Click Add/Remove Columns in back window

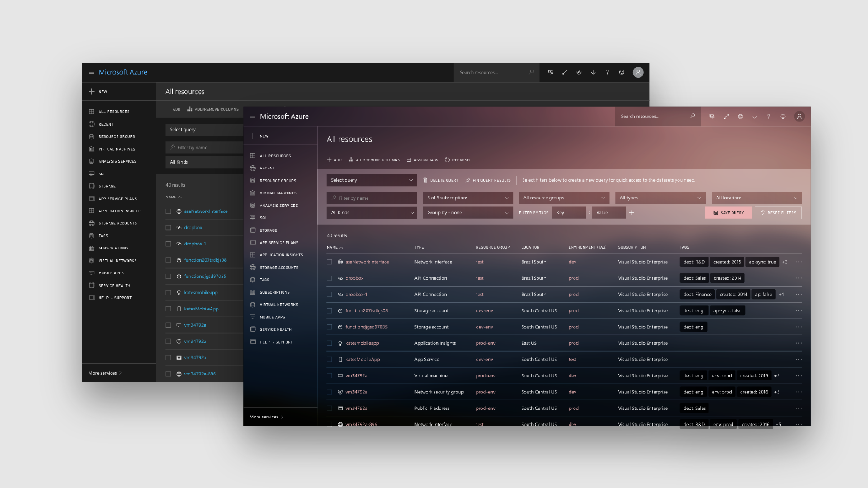click(x=213, y=109)
